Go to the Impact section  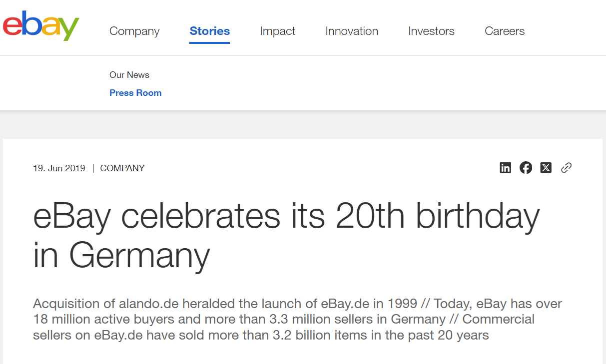277,31
